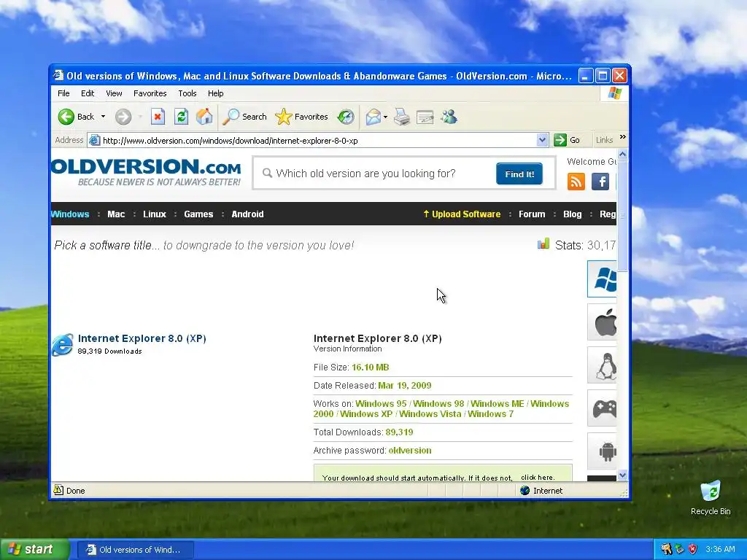Print the page with the printer icon
This screenshot has width=747, height=560.
click(402, 117)
